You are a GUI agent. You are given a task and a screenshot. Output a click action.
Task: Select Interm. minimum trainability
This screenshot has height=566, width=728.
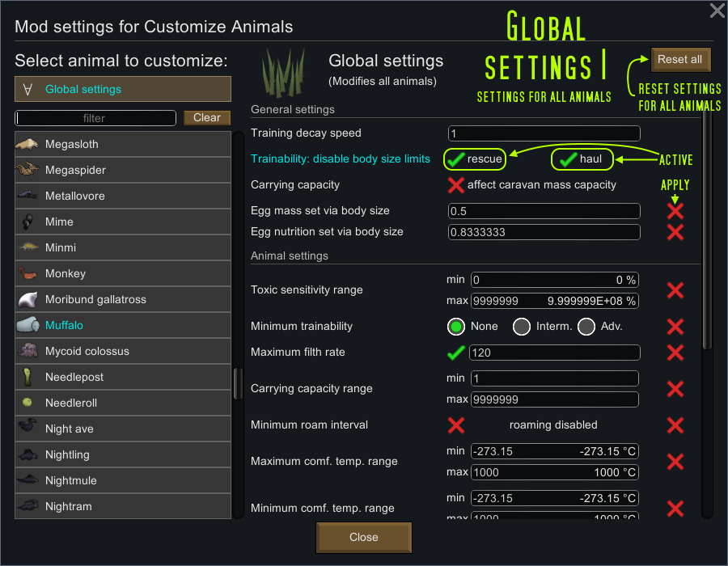[522, 327]
